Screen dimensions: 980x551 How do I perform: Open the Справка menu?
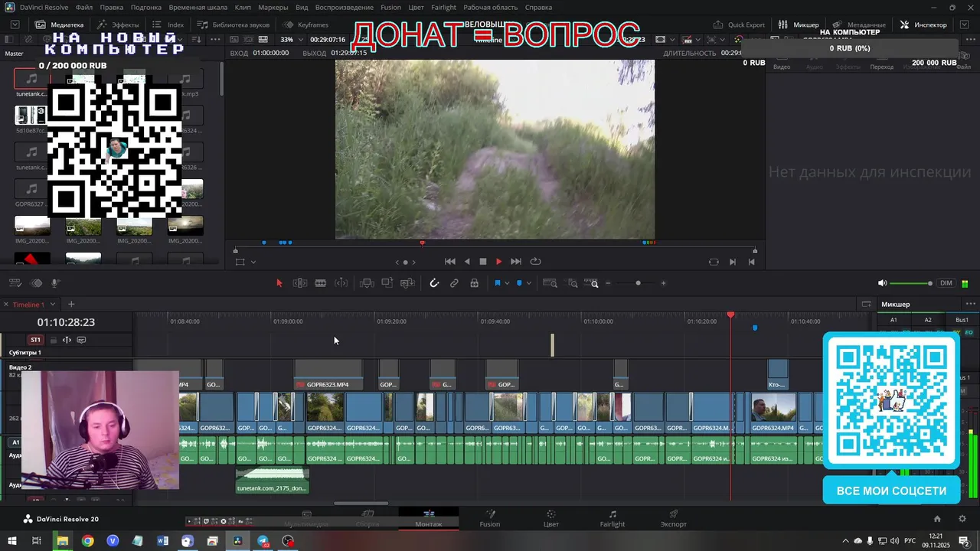tap(539, 8)
